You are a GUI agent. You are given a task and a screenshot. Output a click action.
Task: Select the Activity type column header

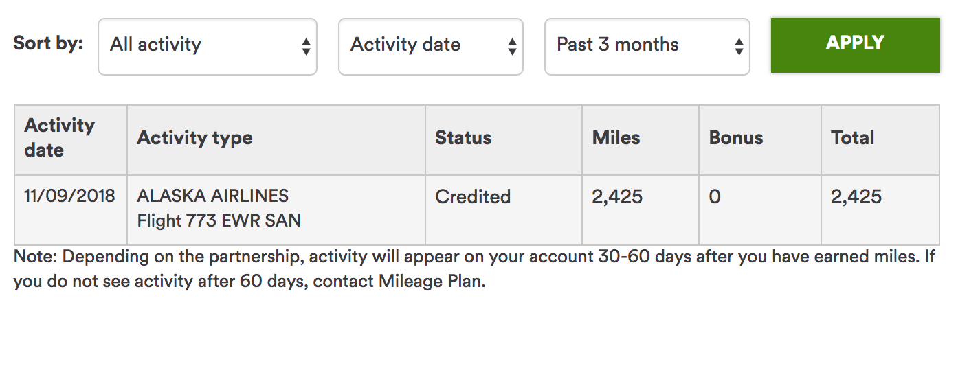[195, 138]
